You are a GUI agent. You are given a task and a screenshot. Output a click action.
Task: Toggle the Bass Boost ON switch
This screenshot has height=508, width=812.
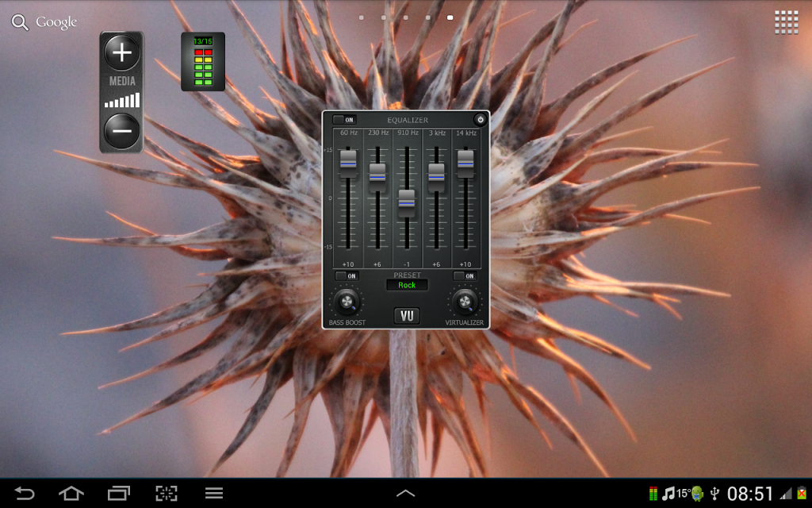tap(347, 276)
